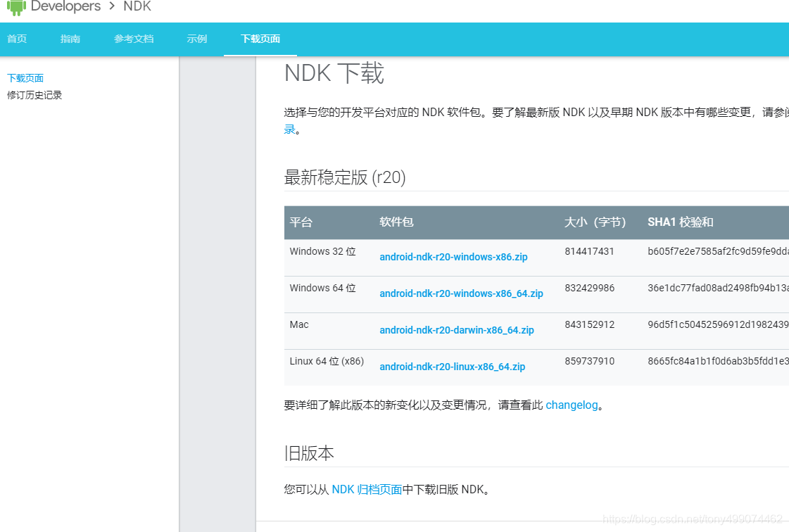
Task: Click the Linux 64 位 (x86) platform cell
Action: (327, 362)
